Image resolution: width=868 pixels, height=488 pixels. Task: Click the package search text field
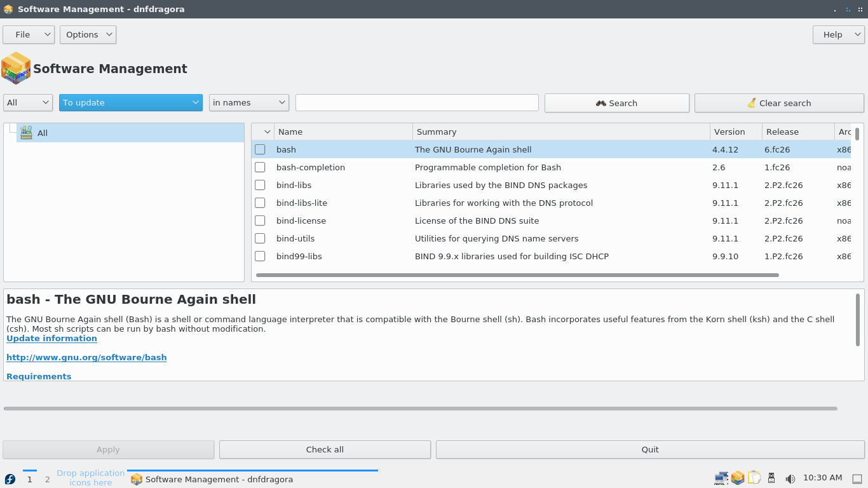click(x=417, y=102)
